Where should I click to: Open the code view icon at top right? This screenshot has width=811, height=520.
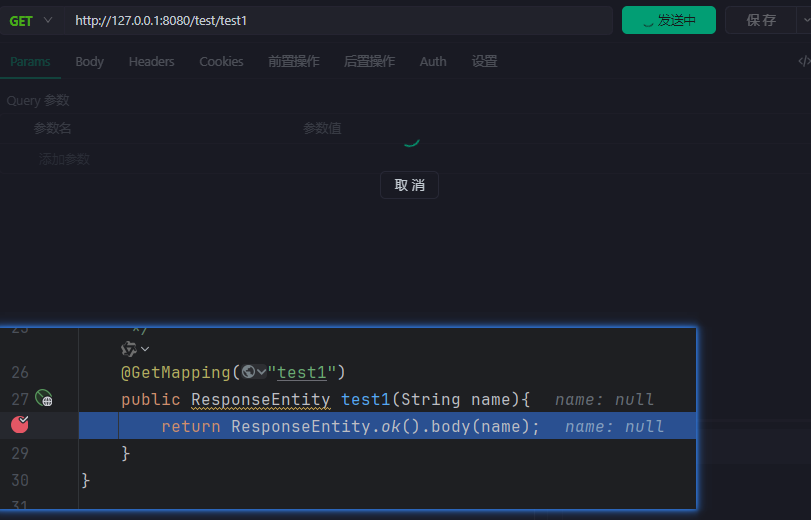(x=803, y=61)
